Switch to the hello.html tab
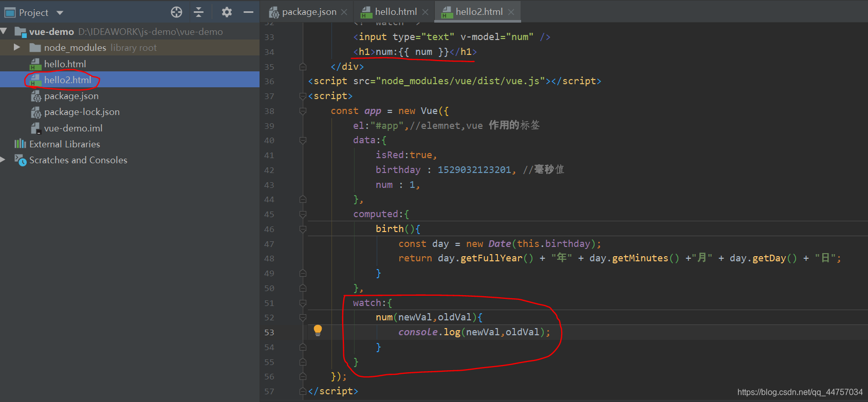 tap(396, 12)
